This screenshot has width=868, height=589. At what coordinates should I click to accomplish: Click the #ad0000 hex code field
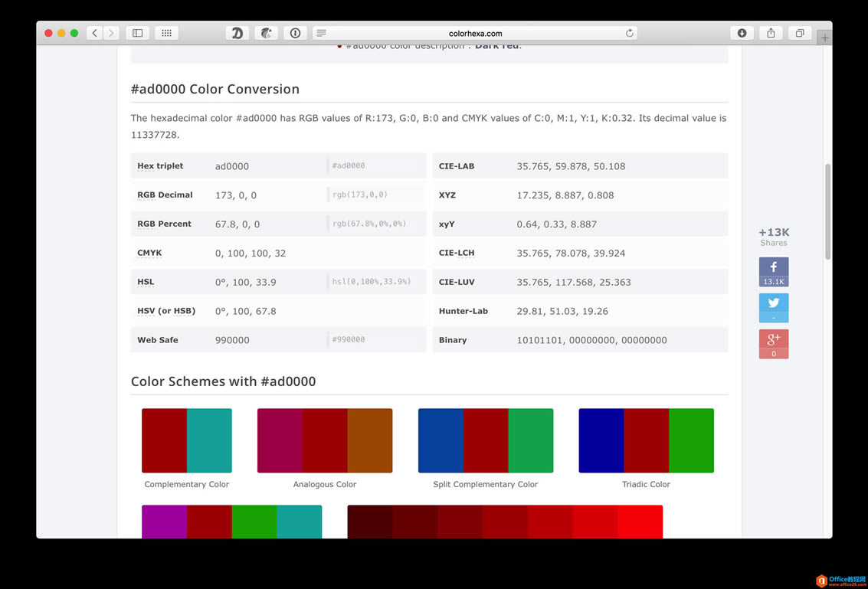click(375, 166)
